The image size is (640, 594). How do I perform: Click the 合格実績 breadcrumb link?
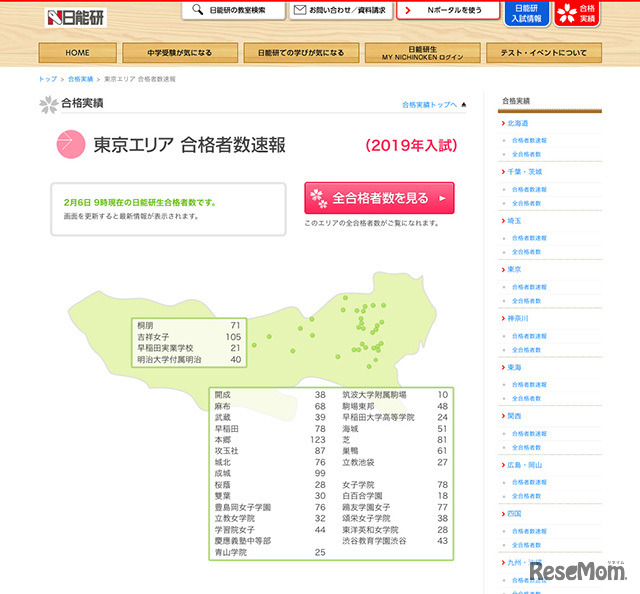(x=80, y=79)
